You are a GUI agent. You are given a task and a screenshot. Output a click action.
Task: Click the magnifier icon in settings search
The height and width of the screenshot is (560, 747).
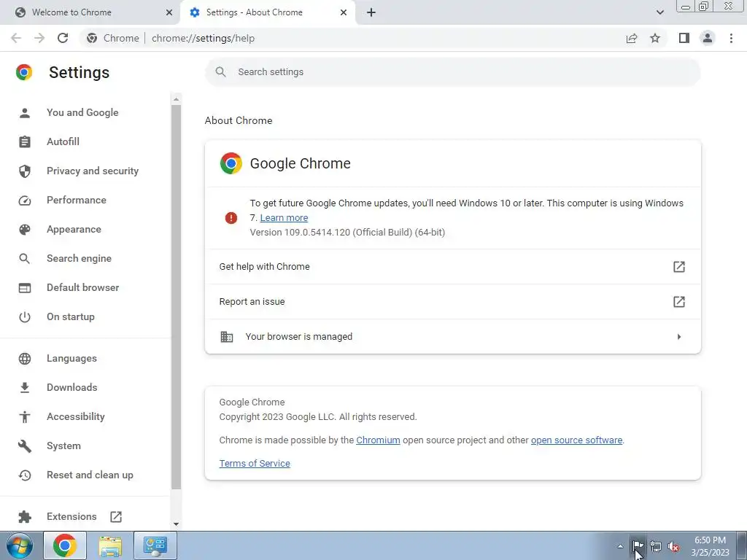pos(220,72)
